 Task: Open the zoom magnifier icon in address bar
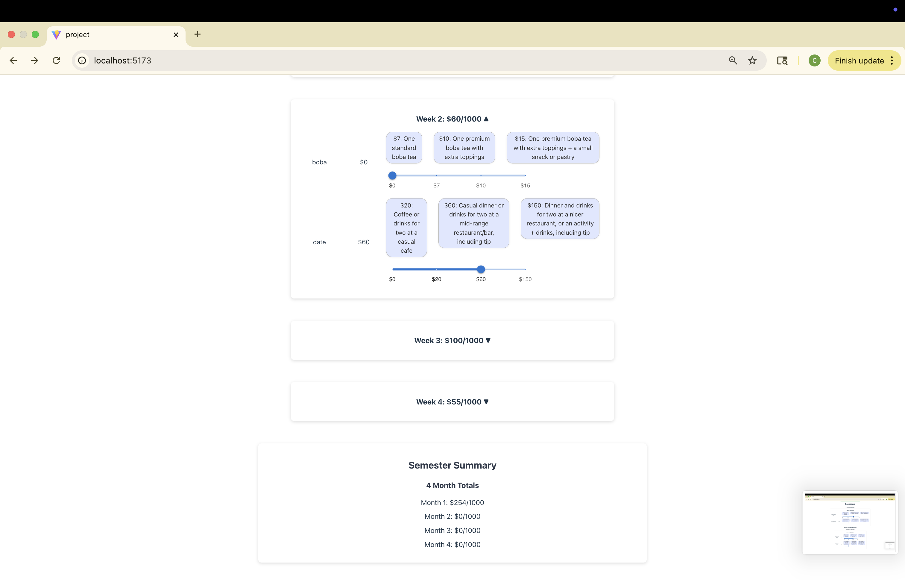click(x=733, y=60)
